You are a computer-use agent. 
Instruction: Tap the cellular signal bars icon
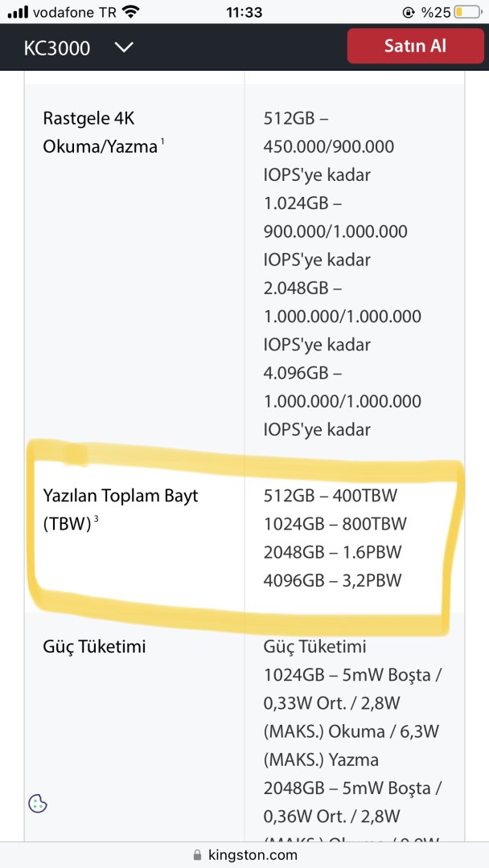pyautogui.click(x=18, y=12)
